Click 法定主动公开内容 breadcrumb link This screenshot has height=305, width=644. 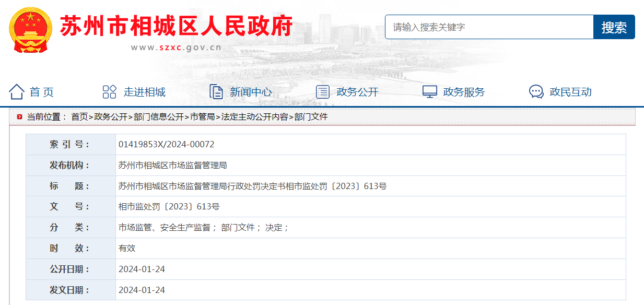tap(254, 117)
